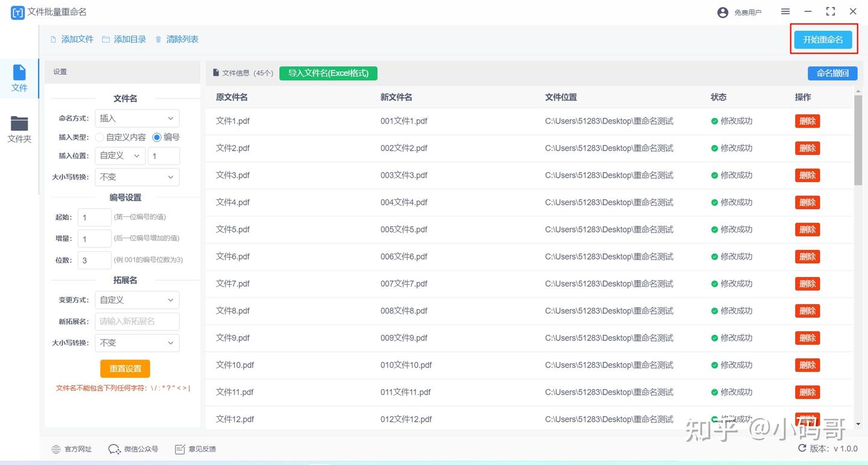Open 官方网址 globe icon
This screenshot has height=465, width=868.
(56, 449)
